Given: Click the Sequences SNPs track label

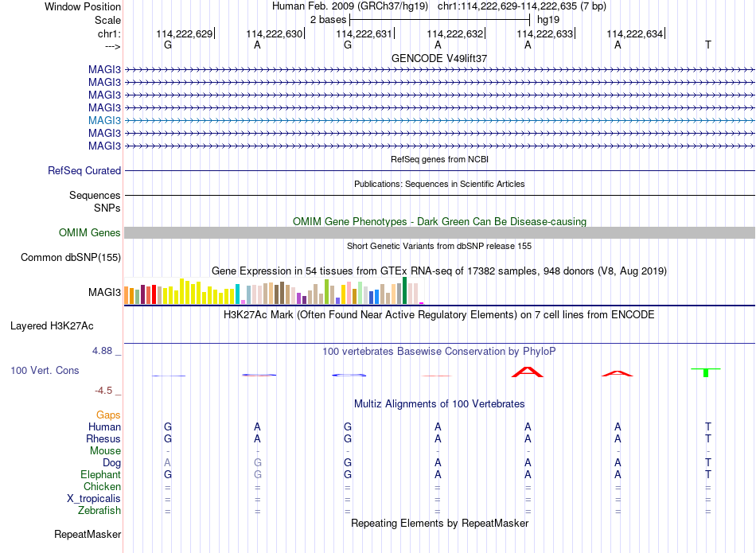Looking at the screenshot, I should 95,201.
